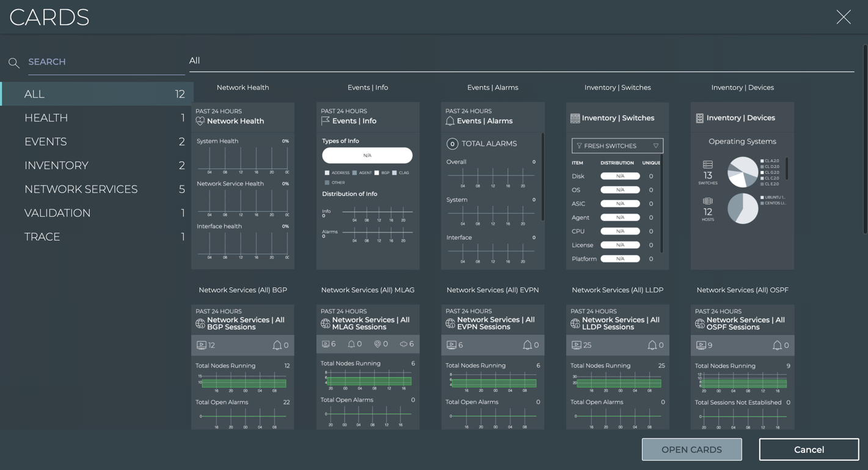Select the Inventory category in sidebar
Screen dimensions: 868x470
56,165
